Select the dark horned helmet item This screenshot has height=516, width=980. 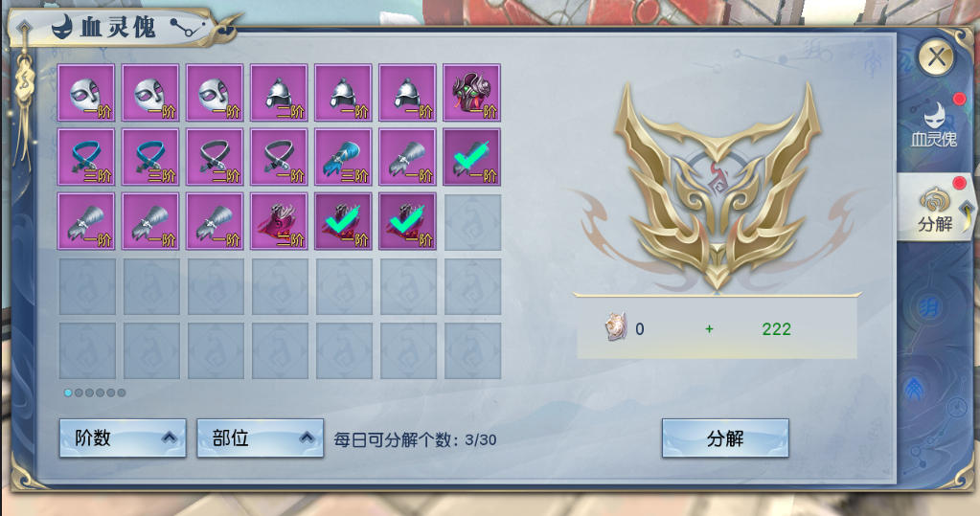472,93
